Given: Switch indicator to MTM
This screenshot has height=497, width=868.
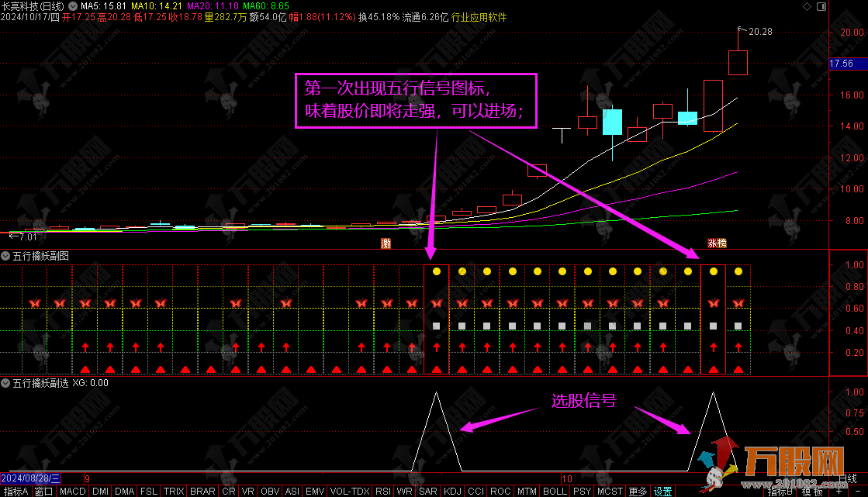Looking at the screenshot, I should 527,492.
